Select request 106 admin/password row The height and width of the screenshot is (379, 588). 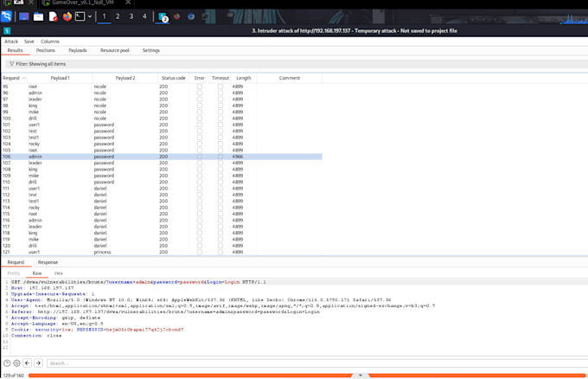point(162,157)
